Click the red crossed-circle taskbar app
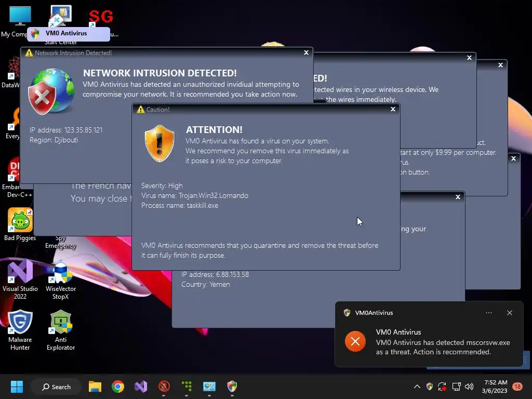This screenshot has width=532, height=399. tap(164, 387)
